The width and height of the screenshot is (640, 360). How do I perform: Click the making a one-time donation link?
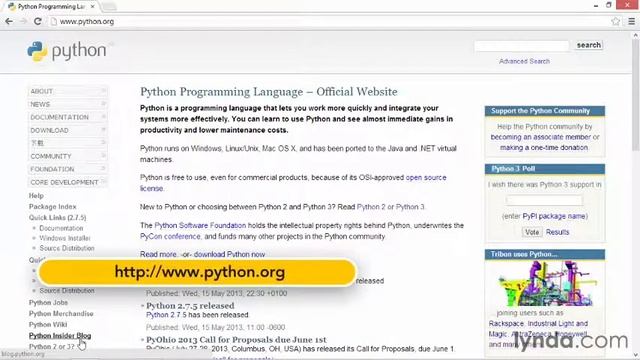pyautogui.click(x=544, y=148)
